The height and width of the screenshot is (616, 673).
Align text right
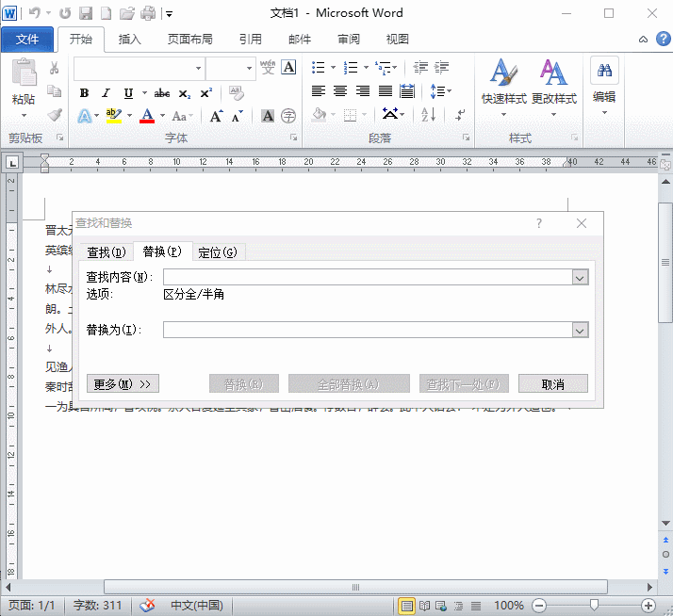tap(363, 91)
